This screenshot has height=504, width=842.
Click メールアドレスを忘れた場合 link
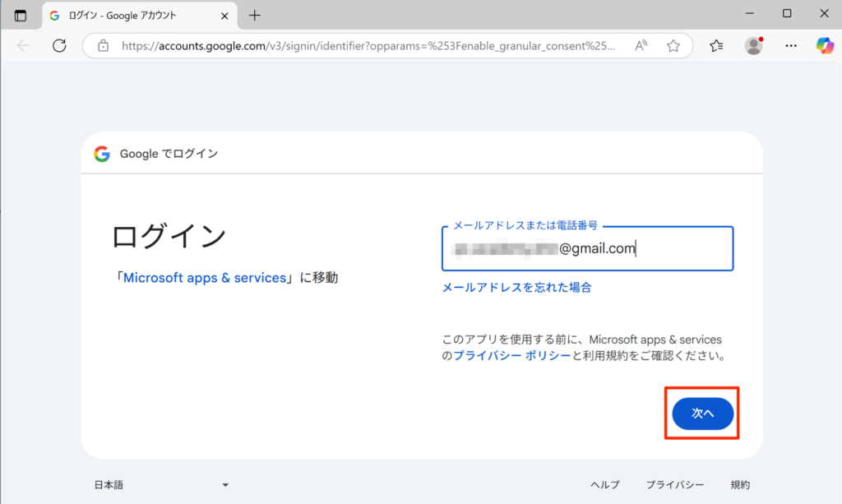[516, 287]
